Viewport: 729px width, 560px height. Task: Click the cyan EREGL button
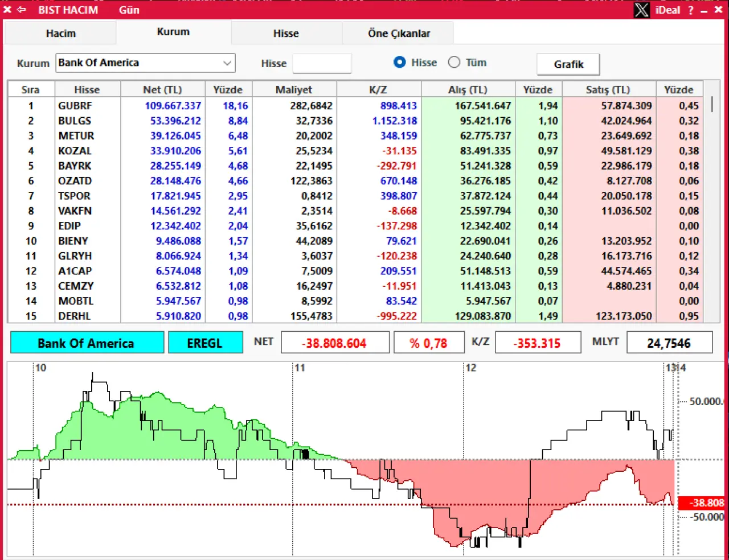tap(205, 343)
